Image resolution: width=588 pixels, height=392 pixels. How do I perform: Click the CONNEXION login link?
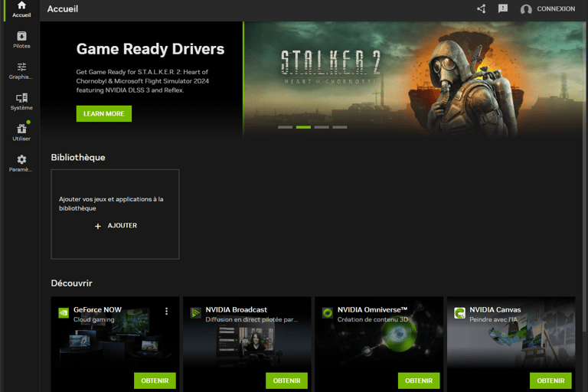pos(556,8)
